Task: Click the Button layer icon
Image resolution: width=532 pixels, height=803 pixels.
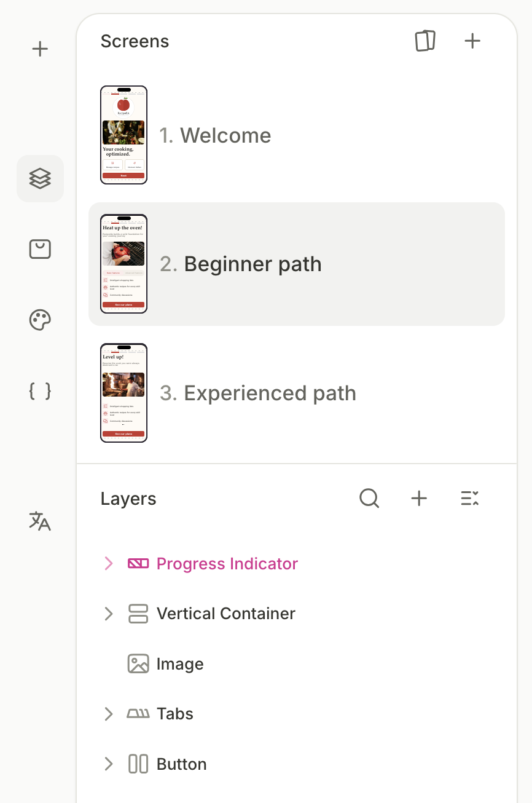Action: point(138,764)
